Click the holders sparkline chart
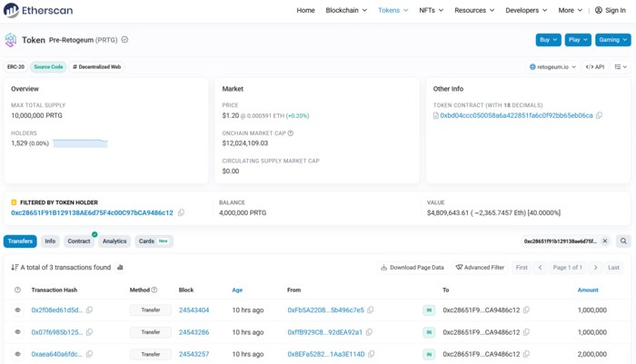This screenshot has width=636, height=364. [80, 143]
